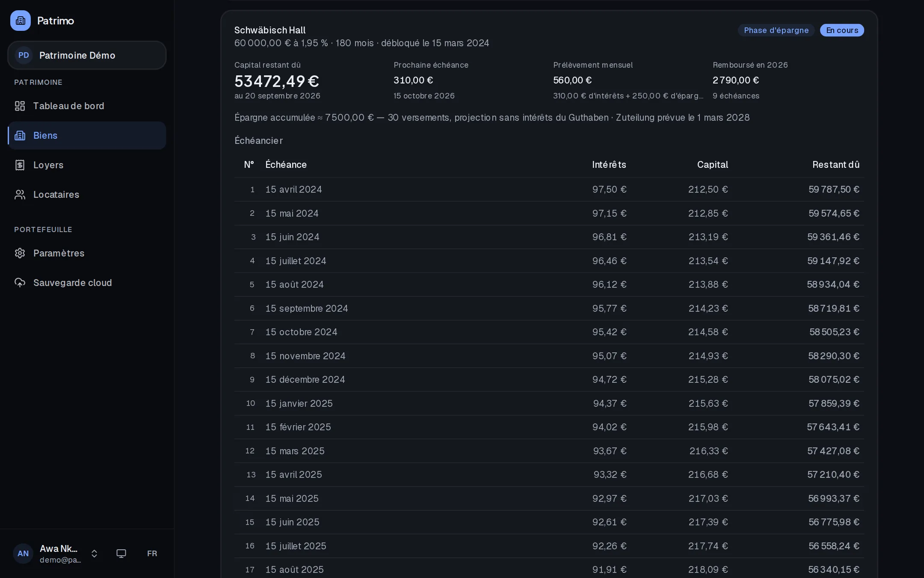Click the Loyers receipt icon
Viewport: 924px width, 578px height.
pyautogui.click(x=20, y=165)
